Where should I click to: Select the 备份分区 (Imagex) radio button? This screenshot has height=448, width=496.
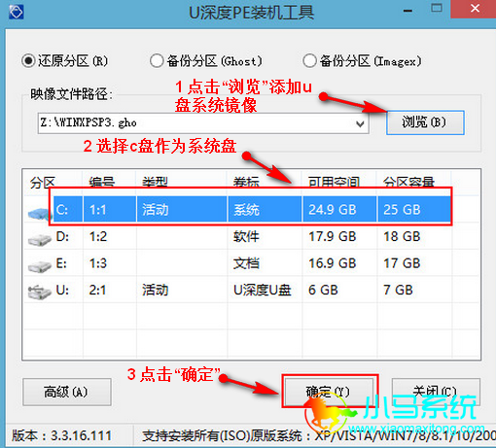pyautogui.click(x=309, y=60)
